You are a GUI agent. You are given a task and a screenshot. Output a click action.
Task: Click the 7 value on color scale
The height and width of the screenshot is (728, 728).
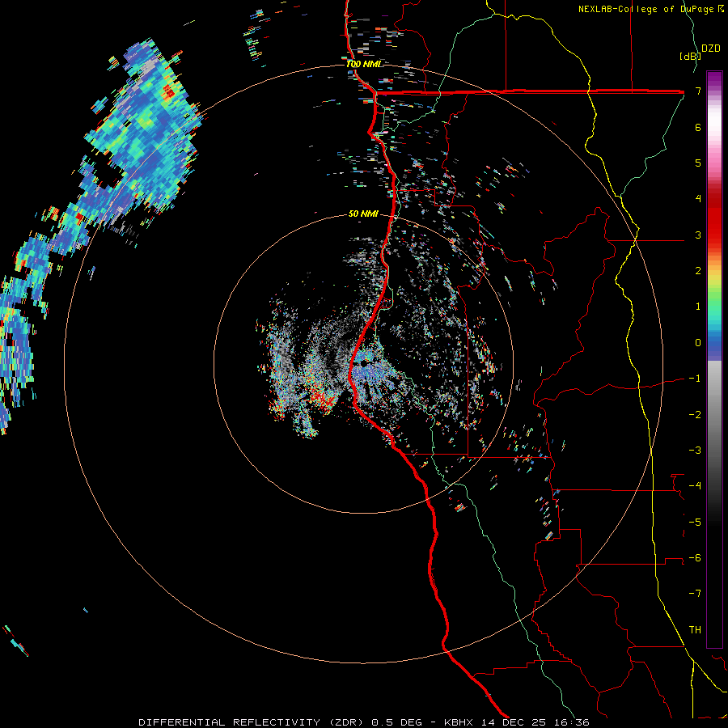pos(698,91)
